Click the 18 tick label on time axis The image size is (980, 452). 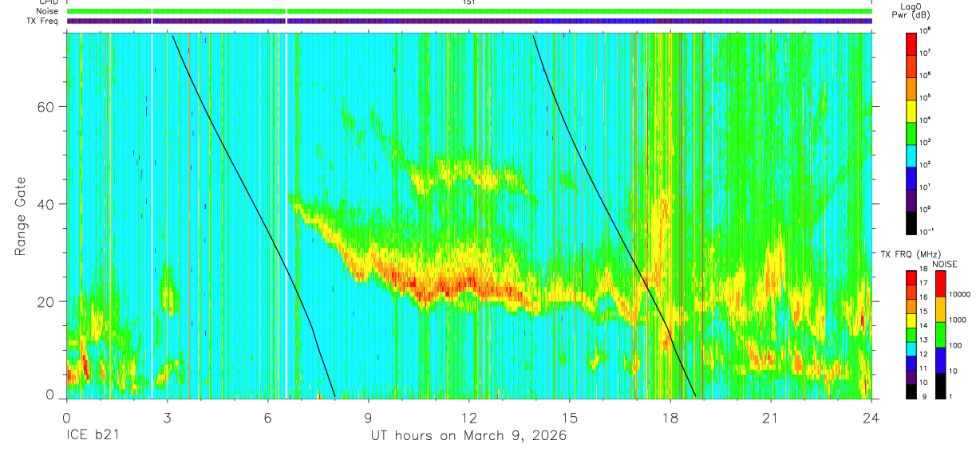coord(670,418)
